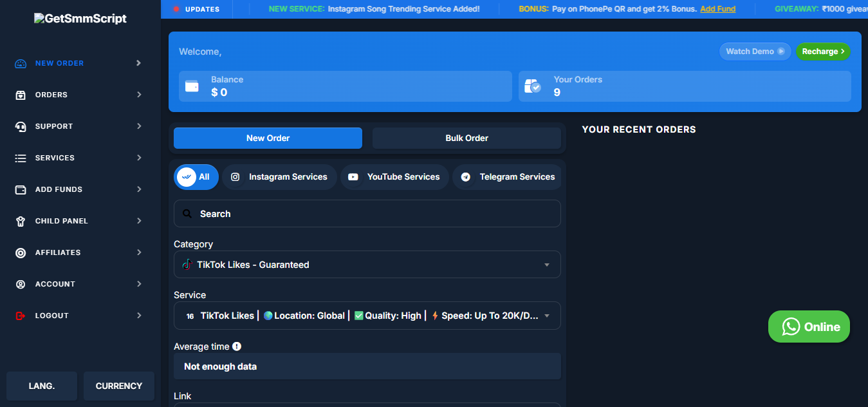This screenshot has width=868, height=407.
Task: Open the Add Fund bonus link
Action: (x=717, y=9)
